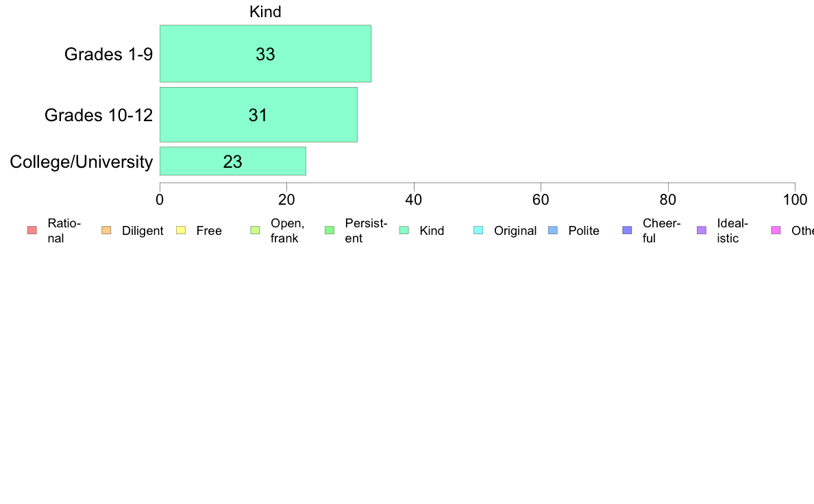The height and width of the screenshot is (504, 814).
Task: Click the Grades 1-9 axis label
Action: click(x=108, y=54)
